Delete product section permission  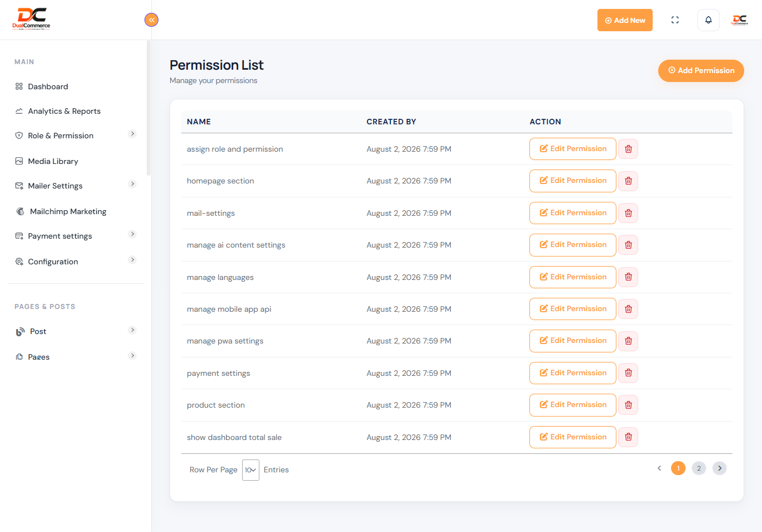tap(628, 405)
